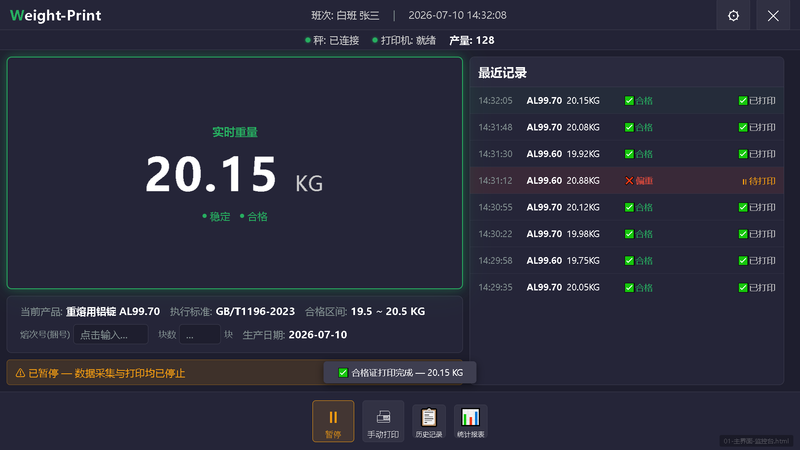Close the Weight-Print window

(773, 15)
